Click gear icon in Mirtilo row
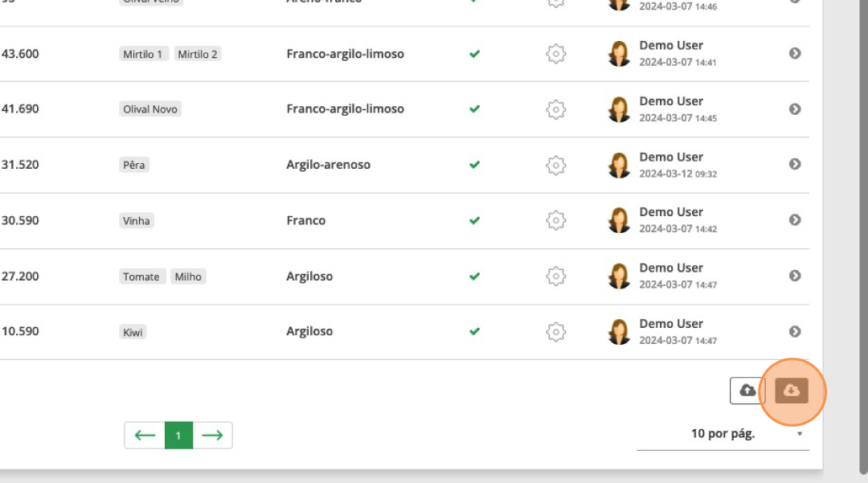Viewport: 868px width, 483px height. pos(555,54)
